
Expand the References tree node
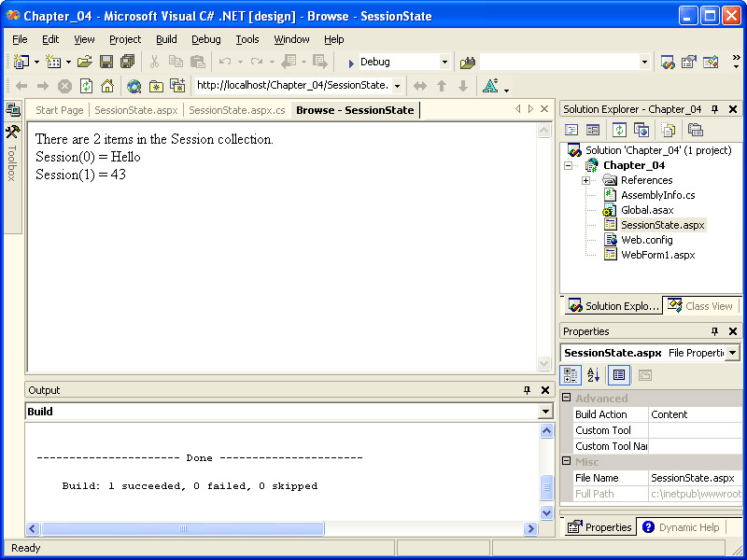pyautogui.click(x=585, y=180)
